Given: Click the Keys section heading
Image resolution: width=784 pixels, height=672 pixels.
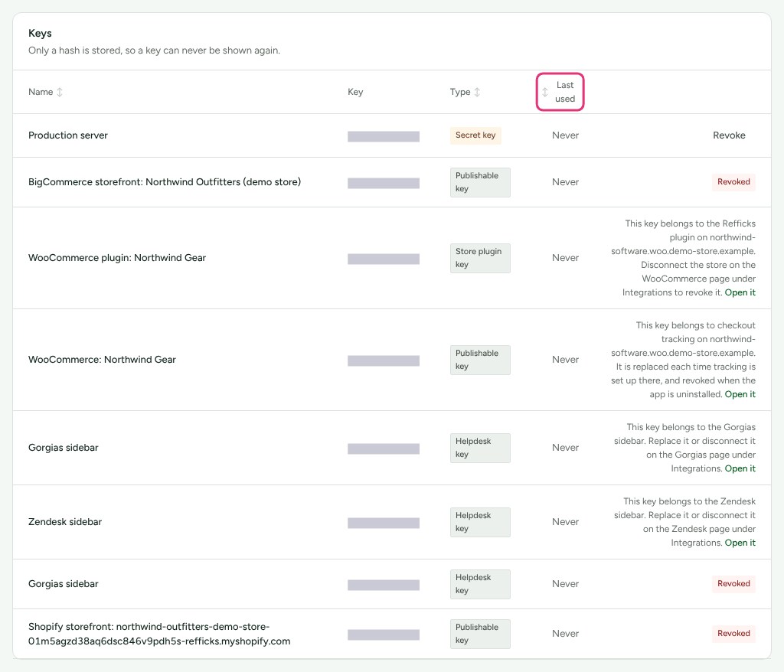Looking at the screenshot, I should (x=40, y=34).
